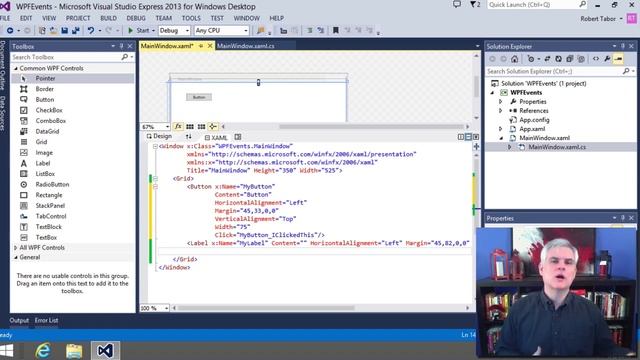Select the CheckBox control in Toolbox
640x360 pixels.
pos(49,110)
